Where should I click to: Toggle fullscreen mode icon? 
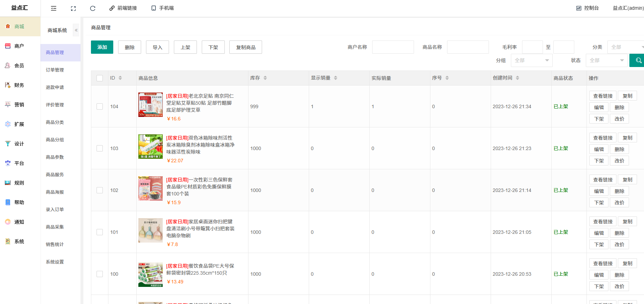pos(73,8)
